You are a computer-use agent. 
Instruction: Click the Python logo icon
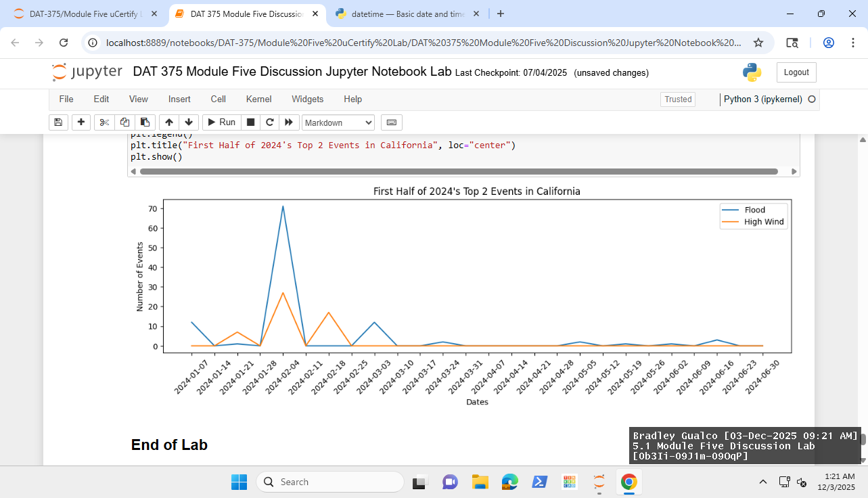coord(752,72)
